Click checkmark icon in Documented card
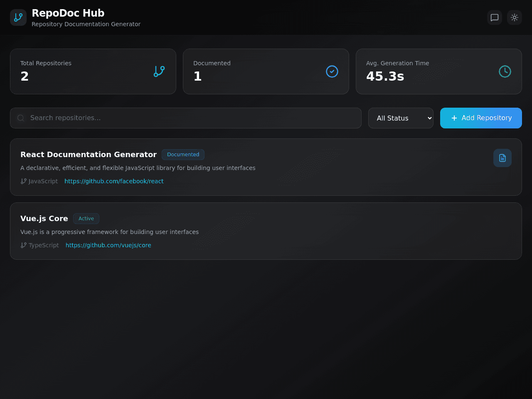This screenshot has height=399, width=532. 332,71
